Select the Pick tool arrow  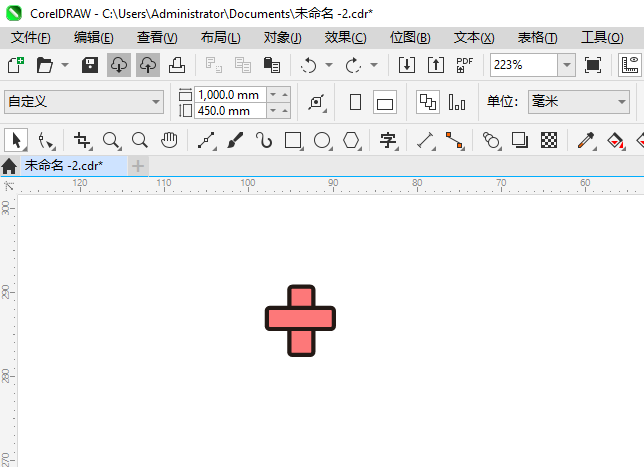tap(16, 140)
